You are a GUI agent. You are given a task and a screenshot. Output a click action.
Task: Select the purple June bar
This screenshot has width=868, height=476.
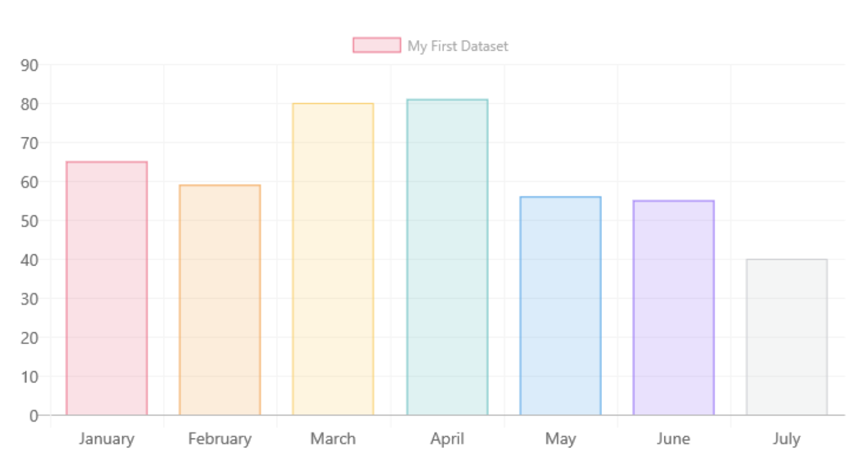[674, 308]
